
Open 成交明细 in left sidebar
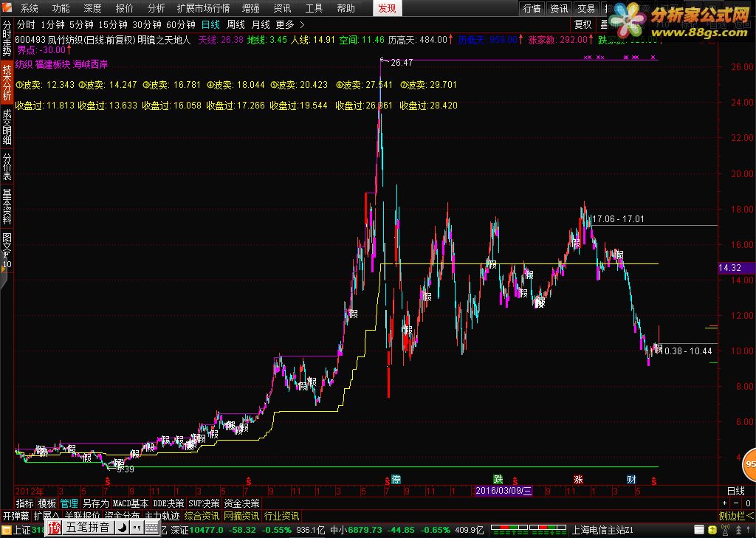coord(7,126)
